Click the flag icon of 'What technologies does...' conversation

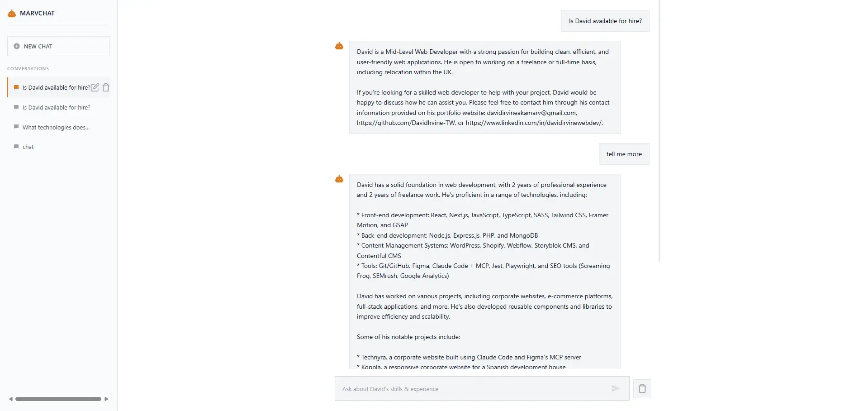(x=16, y=127)
